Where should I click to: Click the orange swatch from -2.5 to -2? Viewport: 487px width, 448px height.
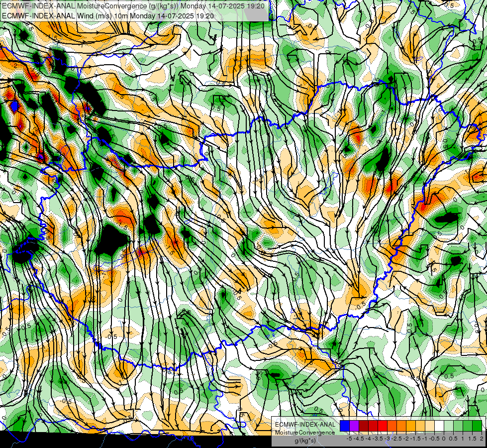401,426
